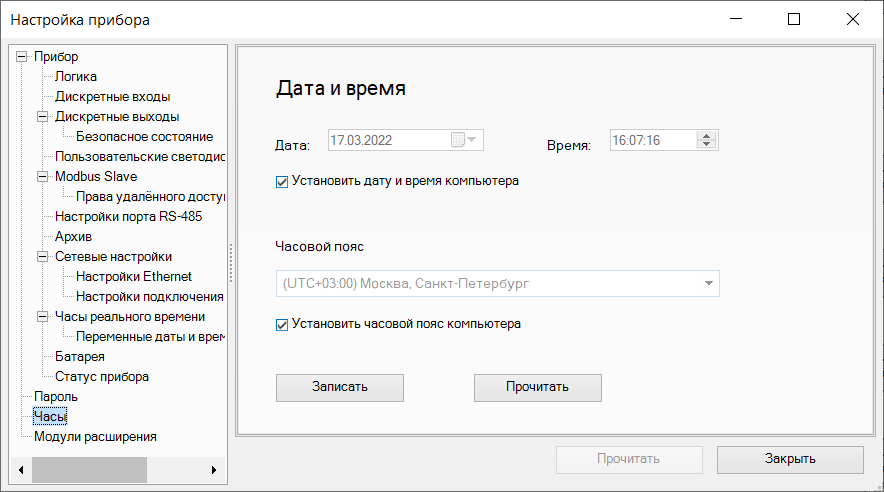This screenshot has width=884, height=492.
Task: Select Батарея in the tree
Action: point(80,357)
